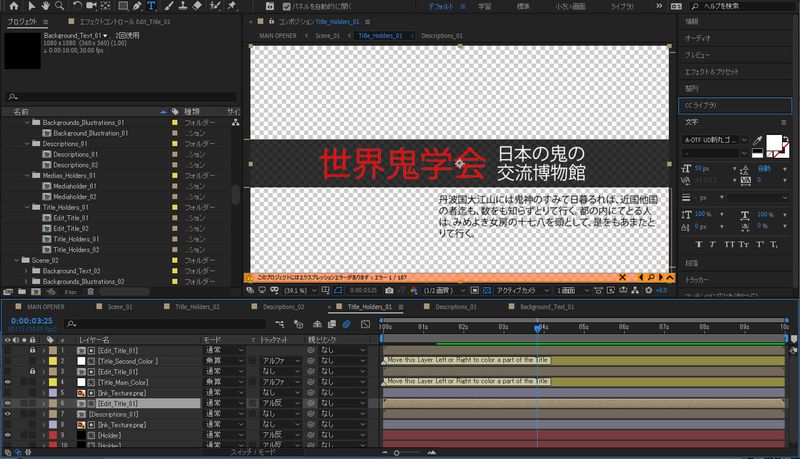
Task: Click the snapshot camera icon in viewer
Action: [x=388, y=290]
